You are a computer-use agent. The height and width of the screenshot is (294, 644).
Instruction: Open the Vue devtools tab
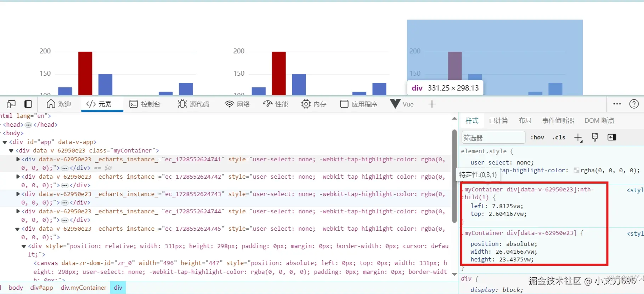click(402, 104)
